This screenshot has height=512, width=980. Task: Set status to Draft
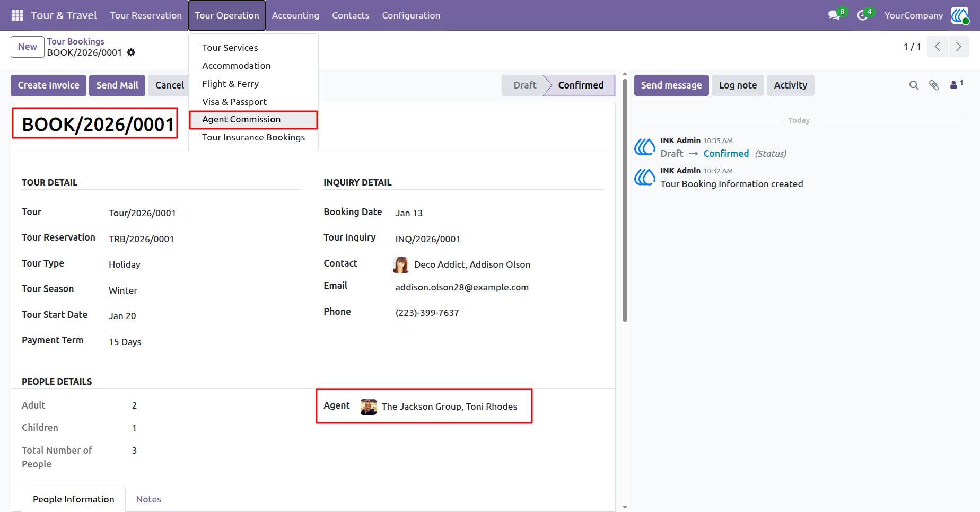(x=524, y=85)
